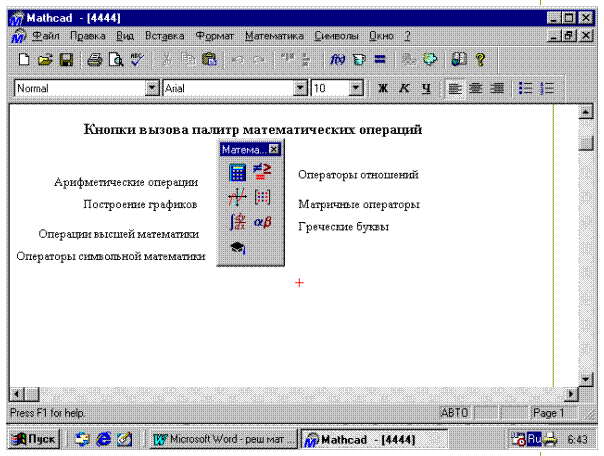Image resolution: width=604 pixels, height=456 pixels.
Task: Switch to Microsoft Word taskbar button
Action: (x=223, y=439)
